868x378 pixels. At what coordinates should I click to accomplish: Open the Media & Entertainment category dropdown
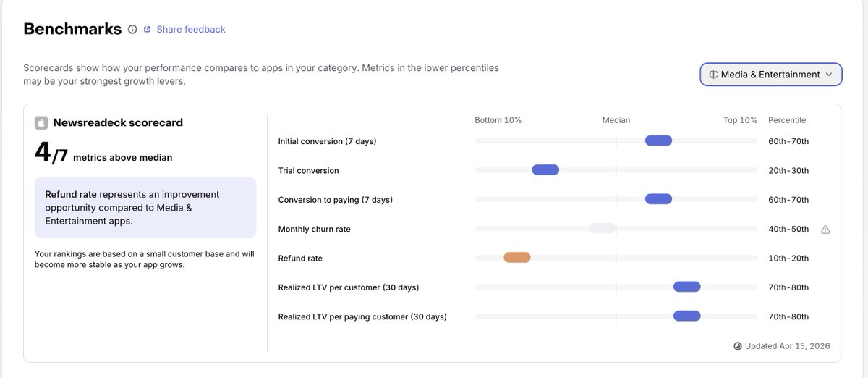pyautogui.click(x=771, y=75)
